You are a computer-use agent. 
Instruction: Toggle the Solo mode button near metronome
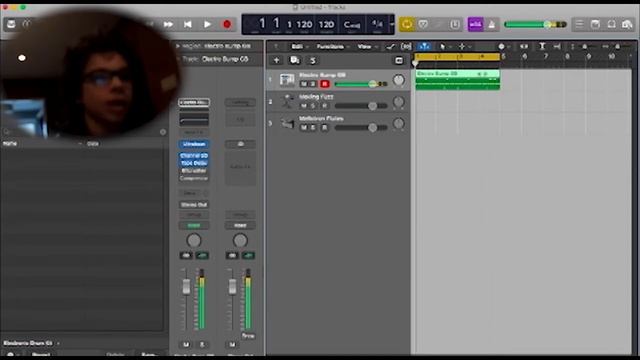coord(455,24)
